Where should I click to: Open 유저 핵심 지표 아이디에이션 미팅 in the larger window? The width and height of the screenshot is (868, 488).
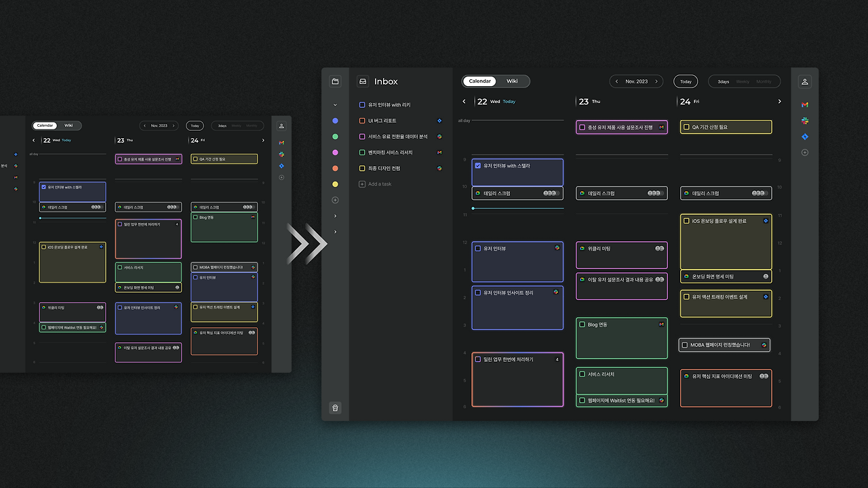click(726, 388)
